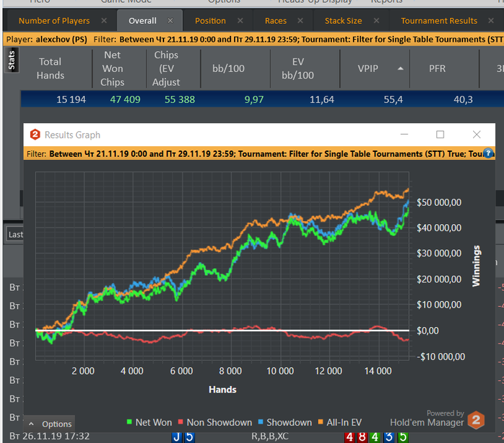This screenshot has height=443, width=504.
Task: Sort by Chips (EV Adjust) column header
Action: pos(166,68)
